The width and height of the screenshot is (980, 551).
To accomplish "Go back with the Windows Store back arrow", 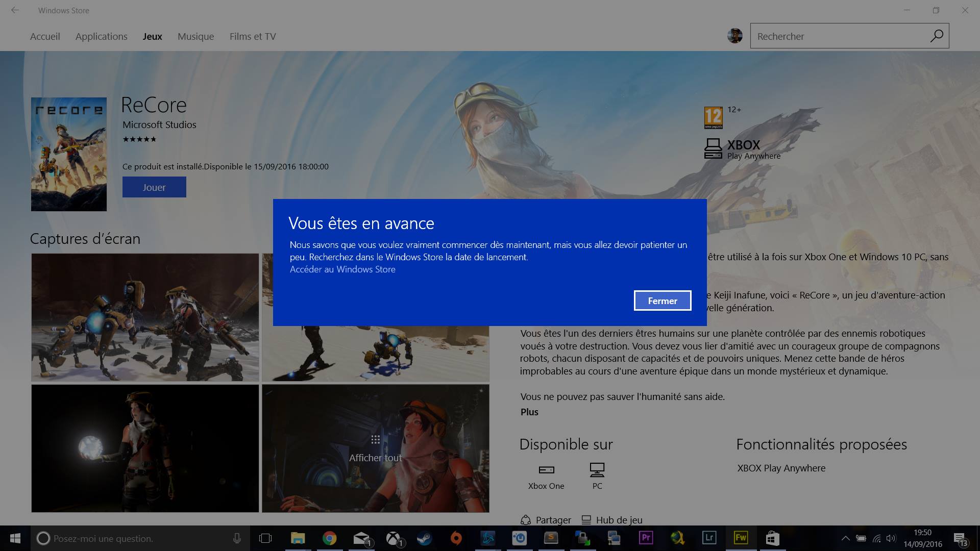I will click(15, 10).
